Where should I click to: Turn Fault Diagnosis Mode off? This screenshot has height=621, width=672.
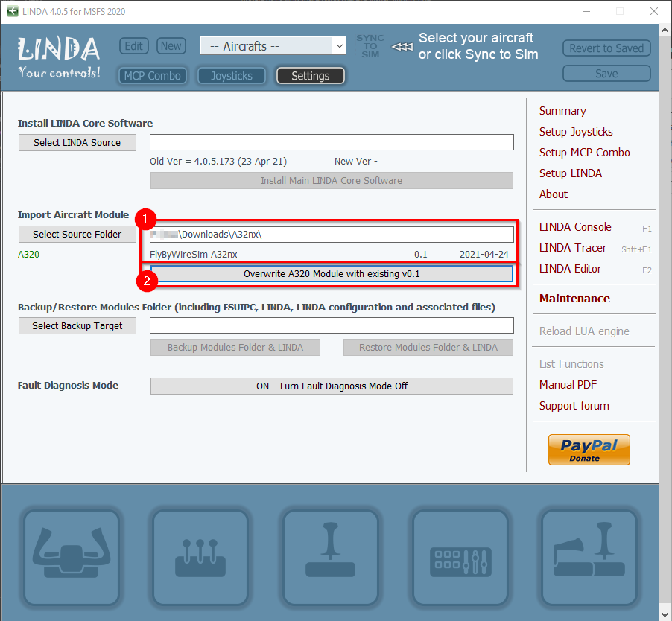[x=332, y=386]
